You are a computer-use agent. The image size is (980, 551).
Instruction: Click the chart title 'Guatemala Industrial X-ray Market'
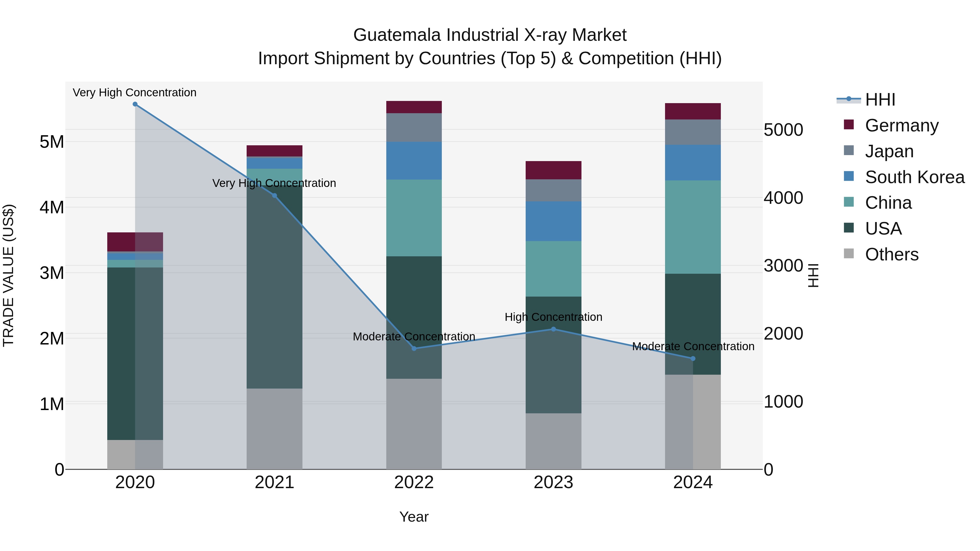click(490, 35)
